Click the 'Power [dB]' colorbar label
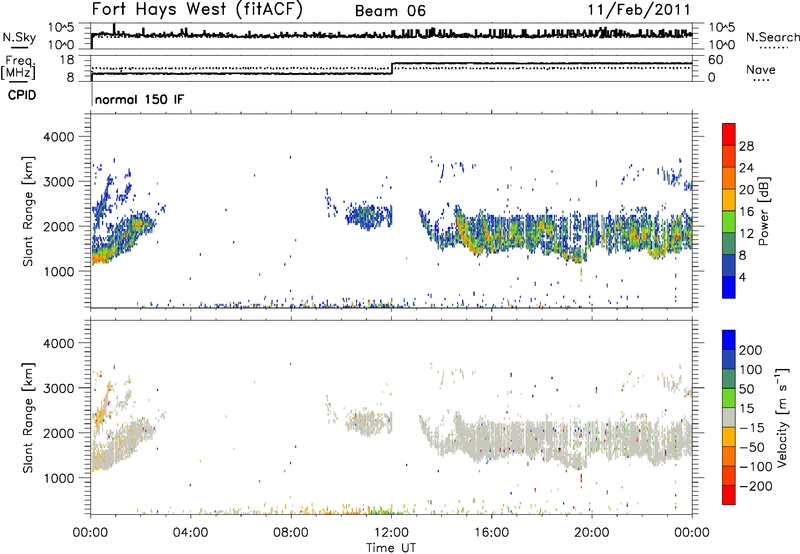 point(764,211)
